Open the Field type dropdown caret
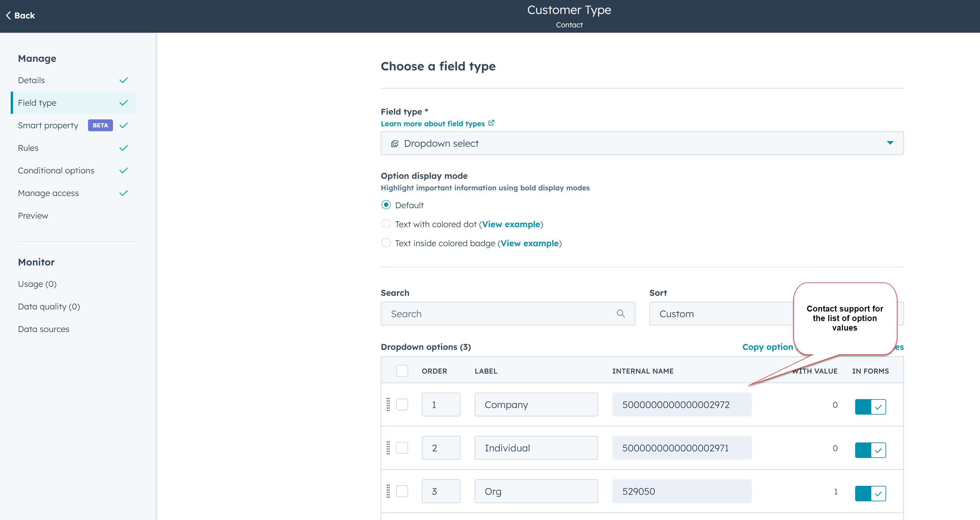Viewport: 980px width, 520px height. point(890,143)
